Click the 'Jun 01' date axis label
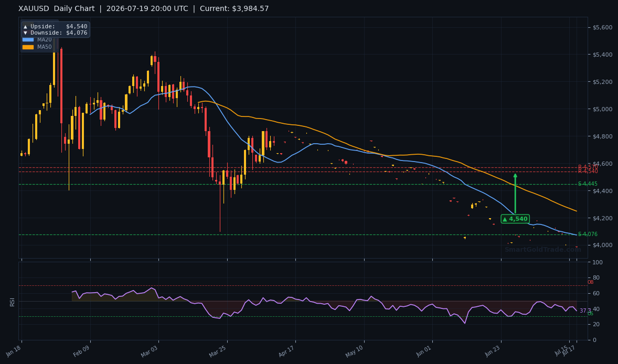Viewport: 618px width, 364px height. click(x=424, y=350)
